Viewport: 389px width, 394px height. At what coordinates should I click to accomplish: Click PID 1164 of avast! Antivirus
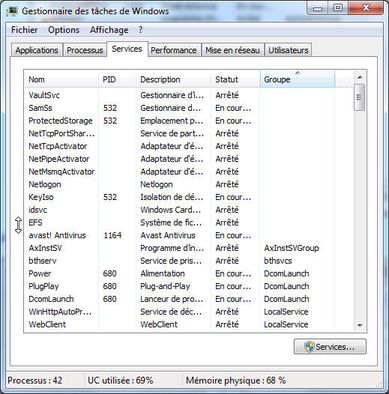point(112,235)
